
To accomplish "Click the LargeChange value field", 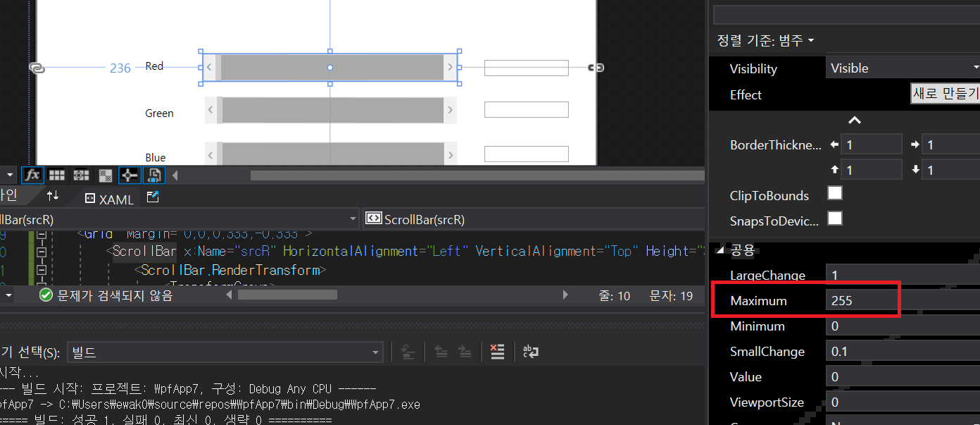I will coord(903,275).
